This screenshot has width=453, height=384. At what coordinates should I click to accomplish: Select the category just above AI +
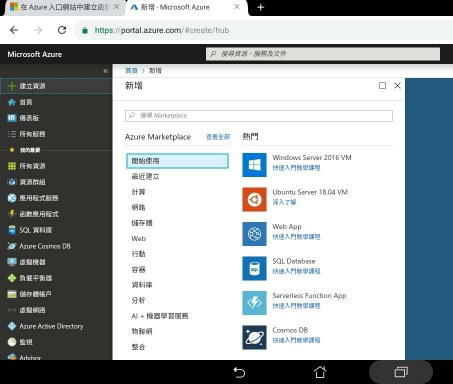[138, 300]
